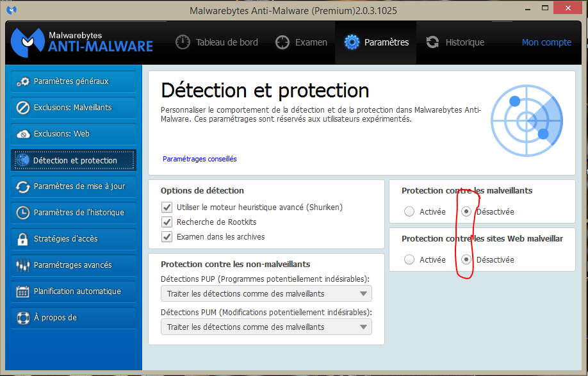Open Paramètres de mise à jour
This screenshot has height=376, width=588.
click(x=74, y=186)
